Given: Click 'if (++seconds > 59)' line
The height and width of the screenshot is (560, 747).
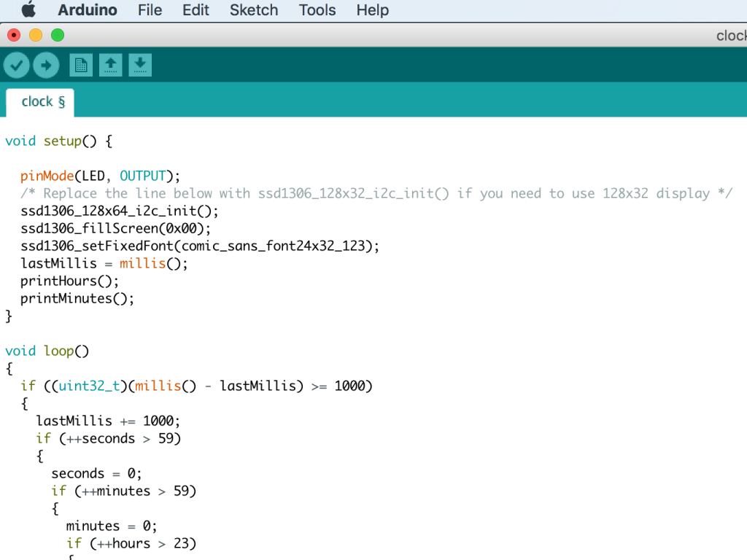Looking at the screenshot, I should pyautogui.click(x=108, y=438).
